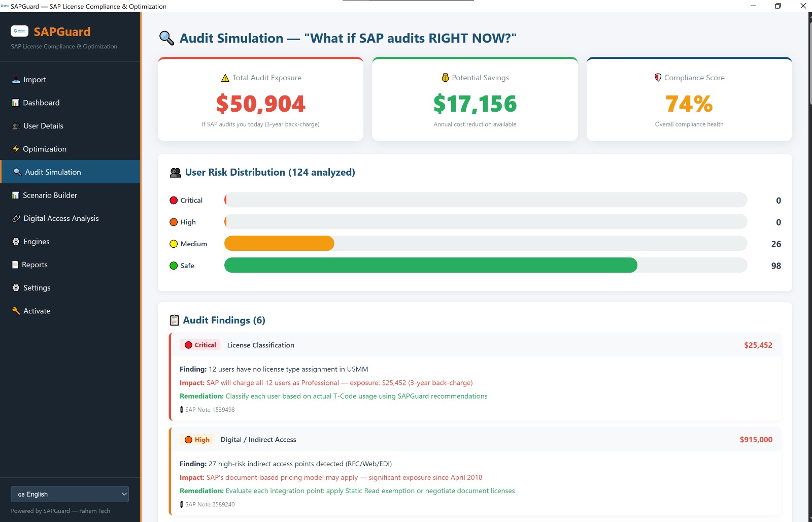Viewport: 812px width, 522px height.
Task: Select the Audit Simulation menu item
Action: tap(70, 172)
